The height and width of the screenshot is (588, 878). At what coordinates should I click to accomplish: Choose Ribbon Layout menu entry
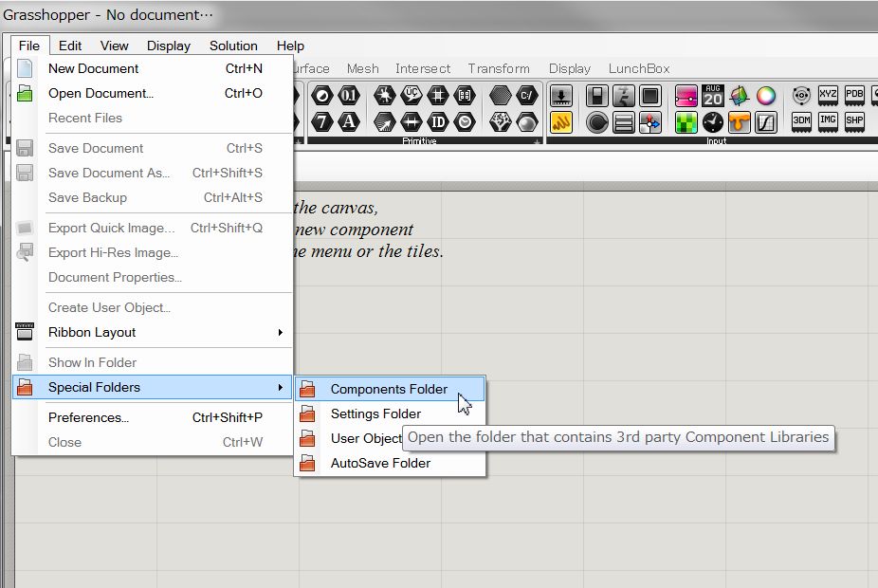pyautogui.click(x=153, y=332)
